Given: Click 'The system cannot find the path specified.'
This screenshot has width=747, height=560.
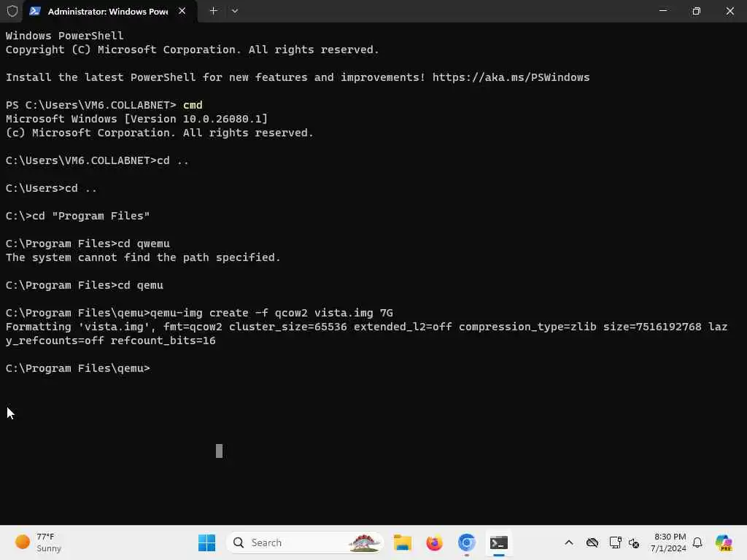Looking at the screenshot, I should 143,257.
